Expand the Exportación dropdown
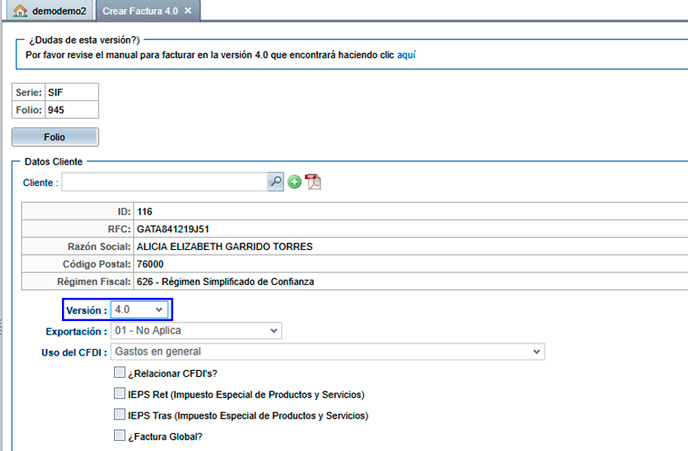The width and height of the screenshot is (688, 451). tap(195, 331)
